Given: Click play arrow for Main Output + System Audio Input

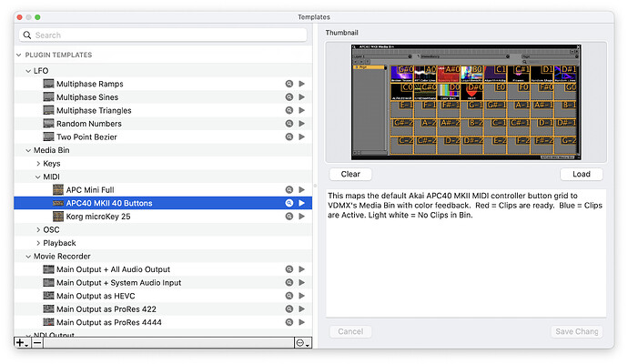Looking at the screenshot, I should pyautogui.click(x=301, y=282).
